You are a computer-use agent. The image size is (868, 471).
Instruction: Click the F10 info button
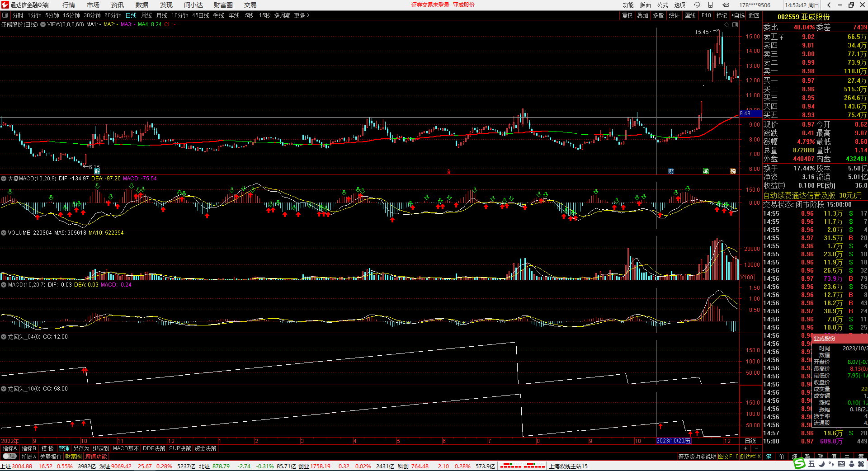click(706, 15)
